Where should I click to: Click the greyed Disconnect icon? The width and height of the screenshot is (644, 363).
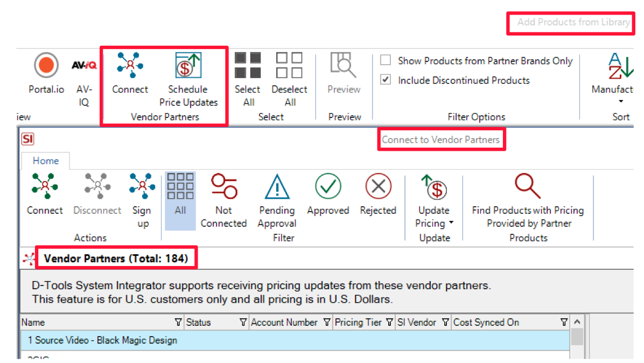click(97, 186)
